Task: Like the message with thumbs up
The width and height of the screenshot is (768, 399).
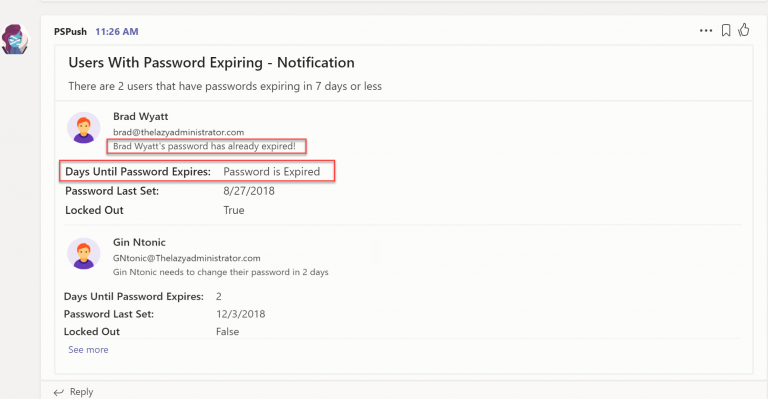Action: (x=744, y=30)
